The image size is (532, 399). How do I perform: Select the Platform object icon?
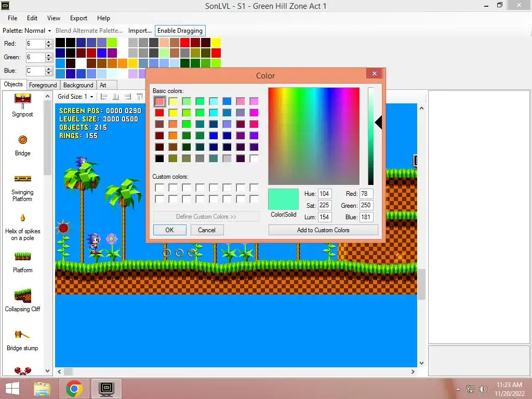tap(23, 256)
